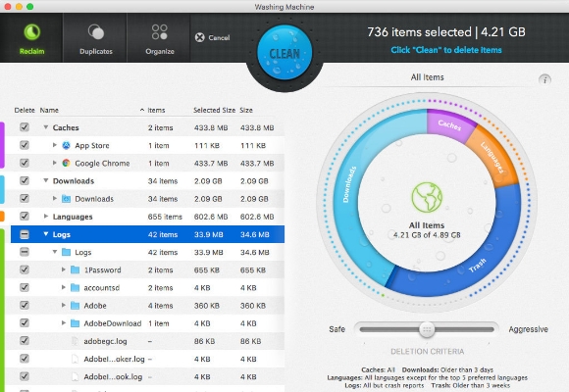The image size is (569, 392).
Task: Open the Reclaim section icon
Action: click(x=32, y=32)
